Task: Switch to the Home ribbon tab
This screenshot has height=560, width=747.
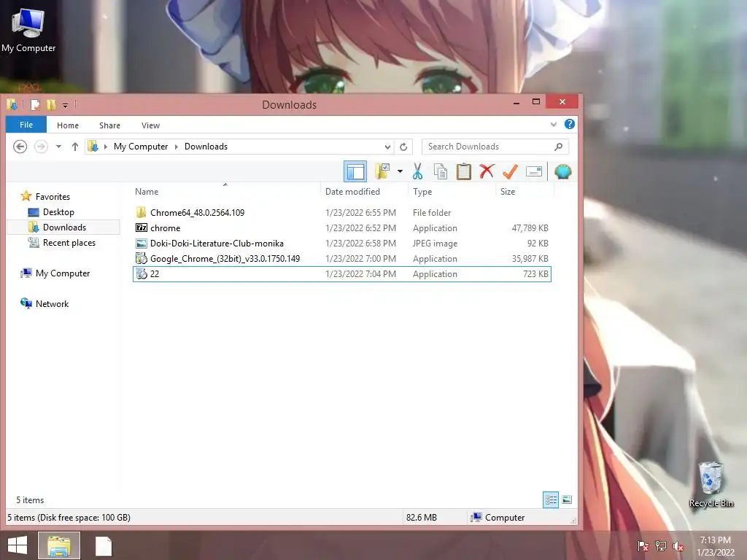Action: pyautogui.click(x=68, y=125)
